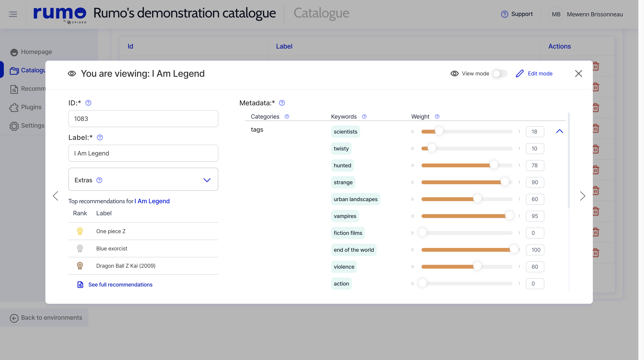
Task: Click the strange weight value box
Action: 535,182
